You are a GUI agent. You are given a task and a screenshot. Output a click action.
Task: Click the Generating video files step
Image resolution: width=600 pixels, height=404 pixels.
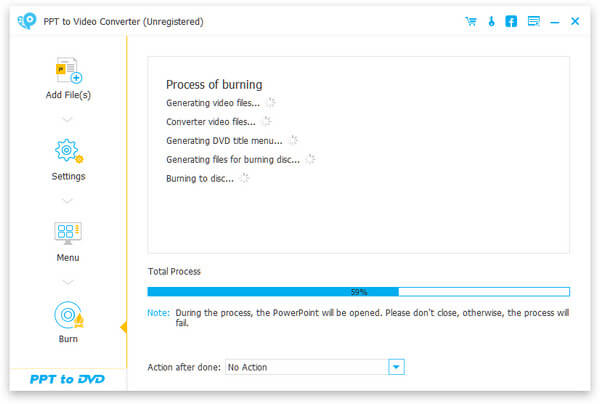(x=213, y=102)
